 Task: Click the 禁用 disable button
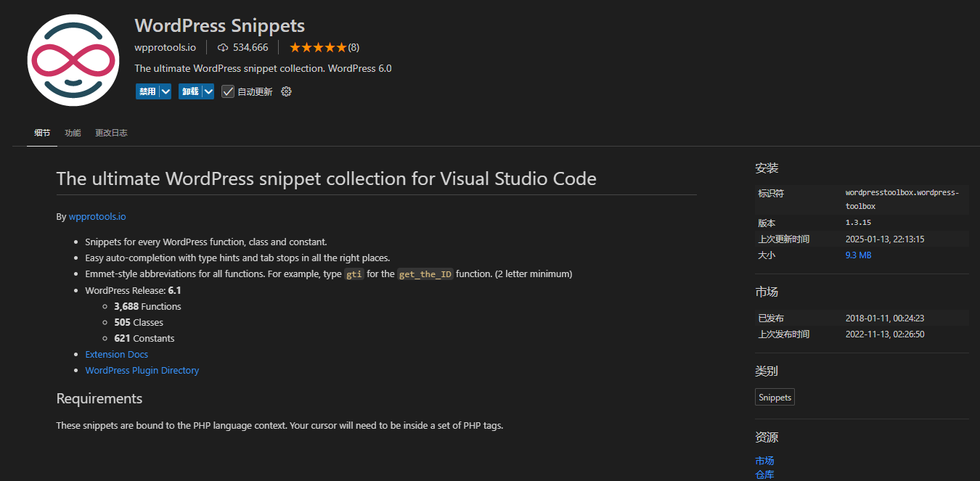point(147,91)
